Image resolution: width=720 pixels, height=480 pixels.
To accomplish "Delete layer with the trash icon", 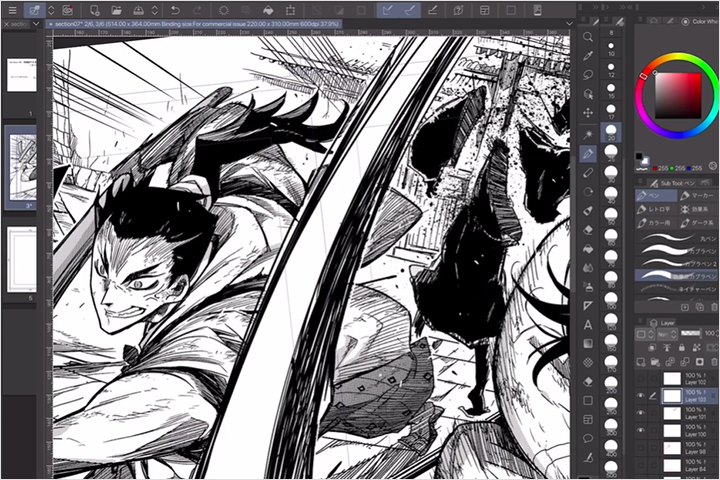I will coord(714,362).
